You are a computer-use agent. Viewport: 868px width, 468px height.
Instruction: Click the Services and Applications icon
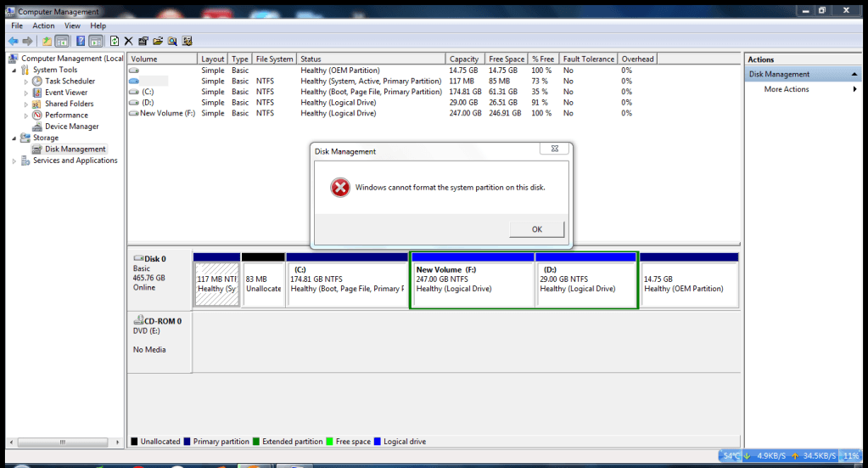click(x=25, y=161)
